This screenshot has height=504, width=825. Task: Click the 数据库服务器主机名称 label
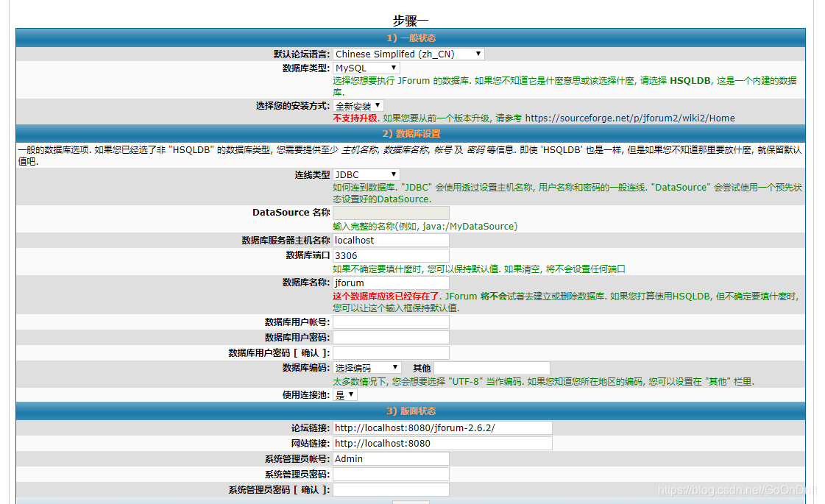[x=286, y=241]
